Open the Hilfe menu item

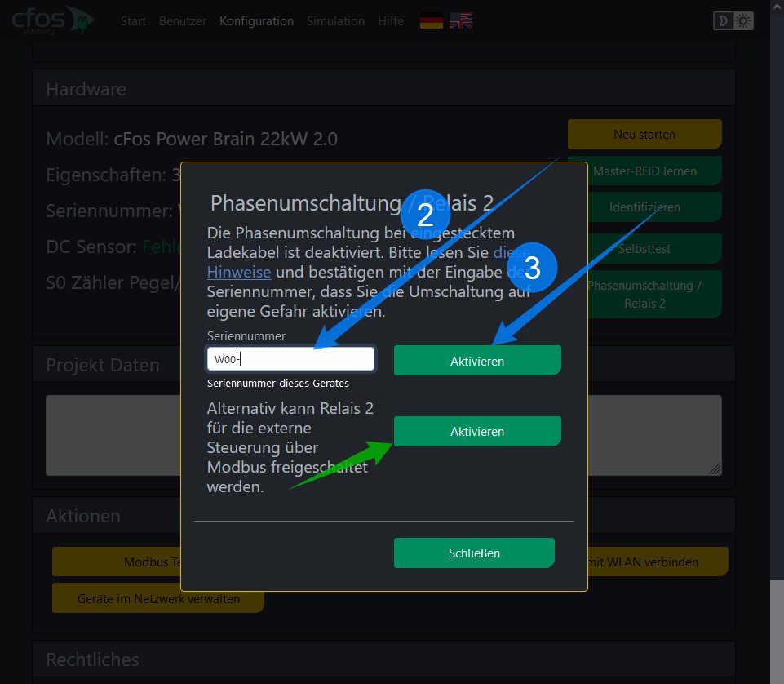click(391, 21)
